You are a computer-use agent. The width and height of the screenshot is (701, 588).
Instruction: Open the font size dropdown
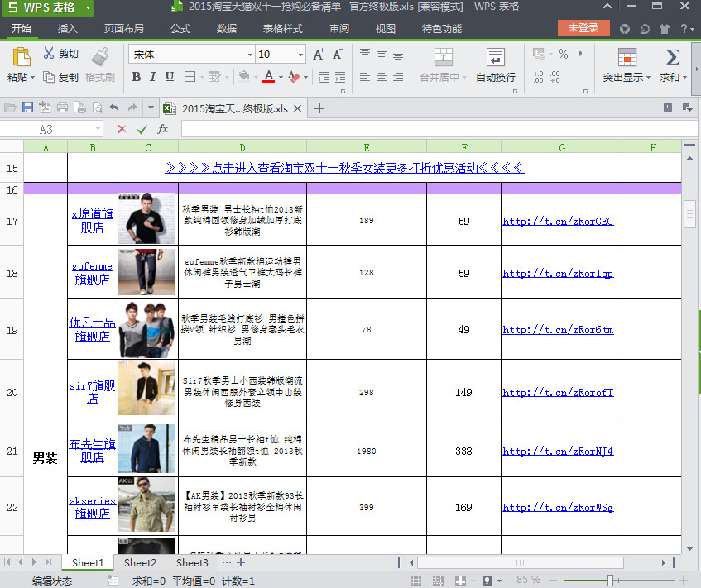[299, 55]
